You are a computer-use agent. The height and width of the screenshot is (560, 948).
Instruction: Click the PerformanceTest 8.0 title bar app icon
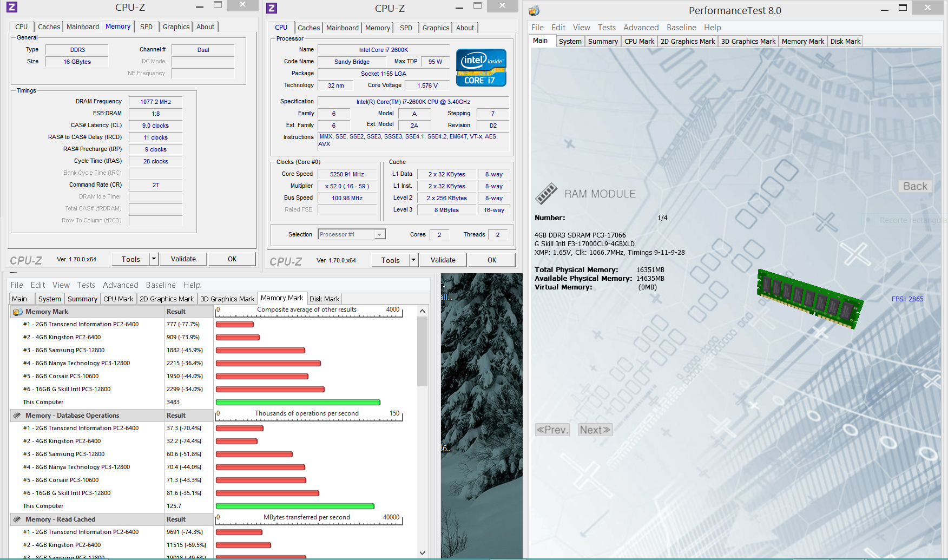534,10
